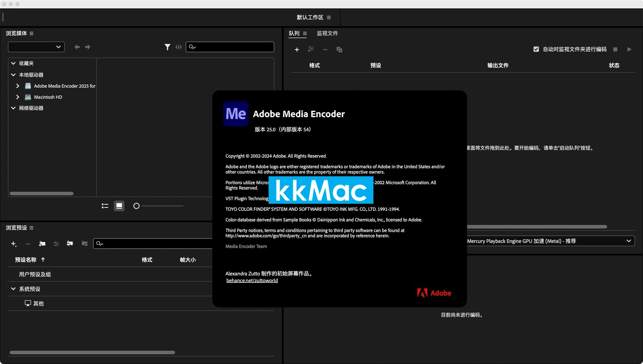Click the preset browser search field
Image resolution: width=643 pixels, height=364 pixels.
pyautogui.click(x=153, y=244)
